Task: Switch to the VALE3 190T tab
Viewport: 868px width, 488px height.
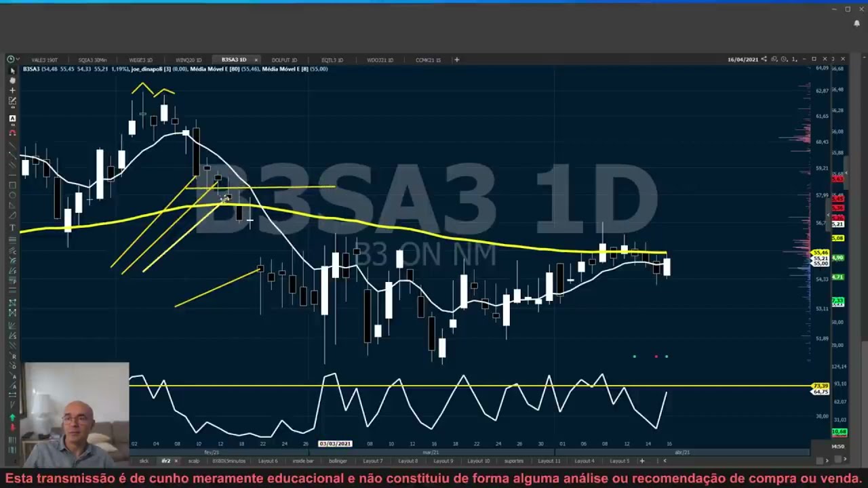Action: tap(44, 60)
